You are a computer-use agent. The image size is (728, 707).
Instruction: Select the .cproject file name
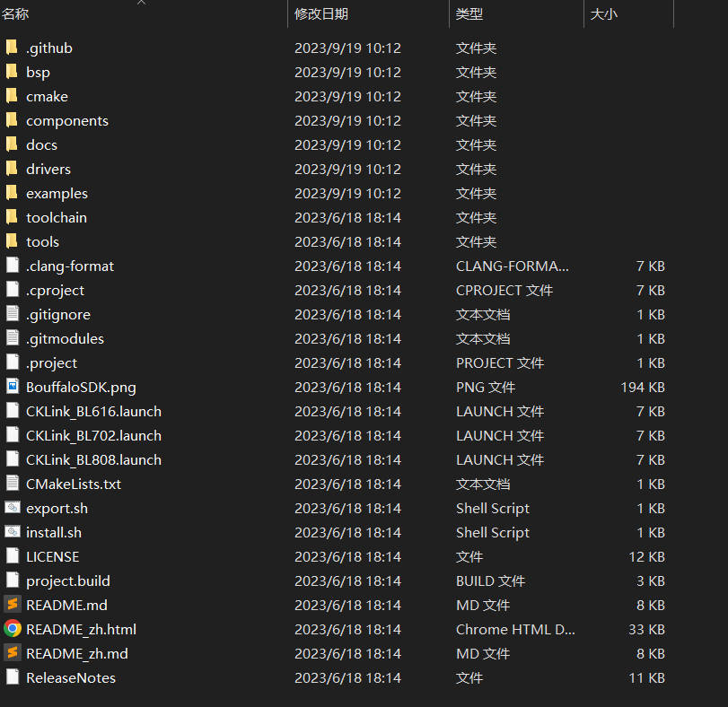[56, 291]
